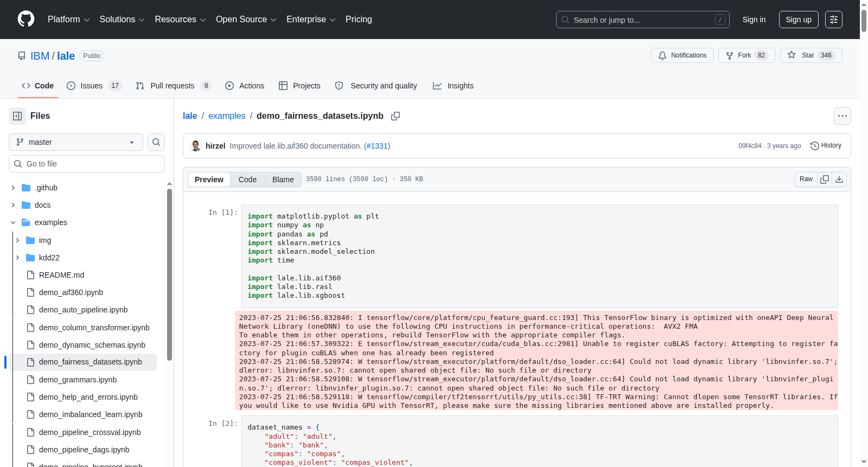Open the Platform dropdown menu
The height and width of the screenshot is (467, 868).
point(68,20)
